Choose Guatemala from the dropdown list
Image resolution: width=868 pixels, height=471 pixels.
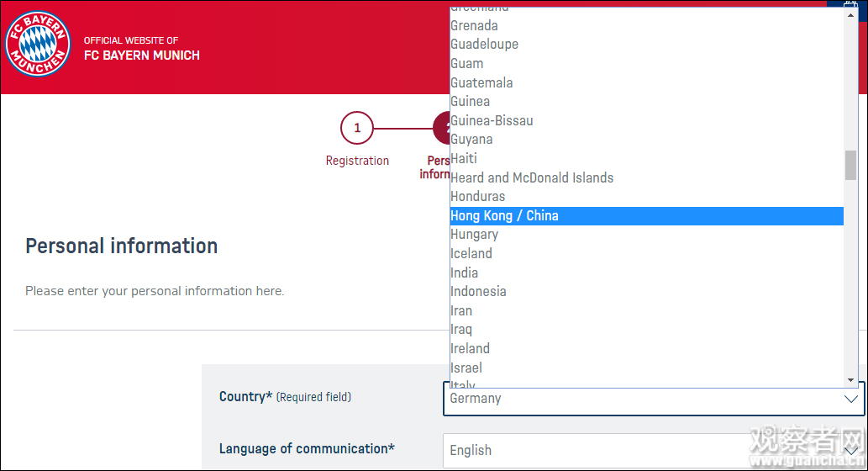pos(481,82)
